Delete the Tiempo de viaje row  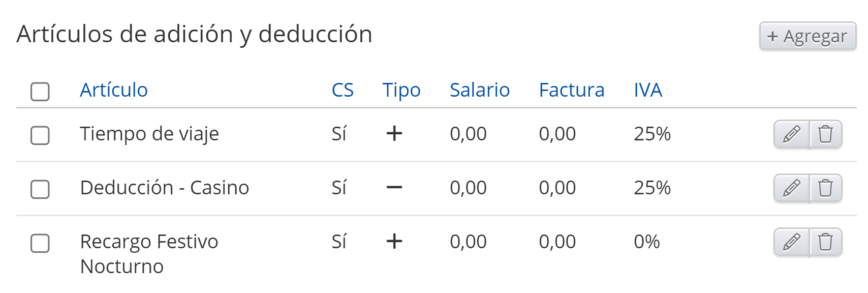[x=826, y=134]
